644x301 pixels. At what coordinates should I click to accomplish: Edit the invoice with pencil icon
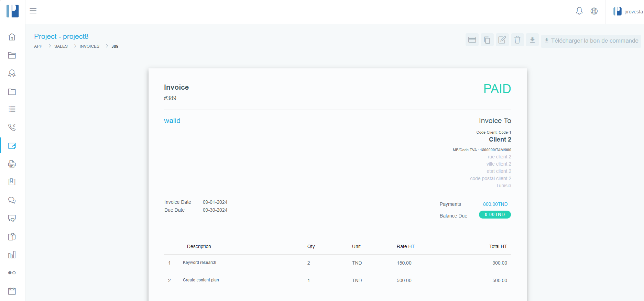click(x=502, y=40)
